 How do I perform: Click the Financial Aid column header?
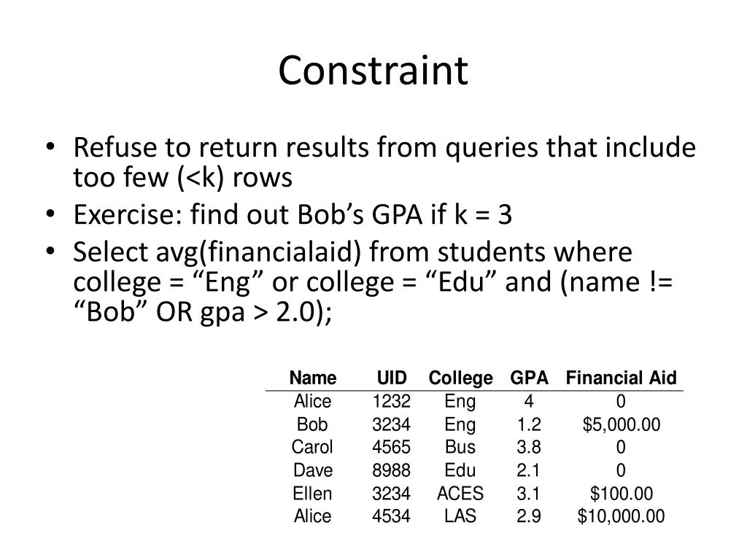621,378
